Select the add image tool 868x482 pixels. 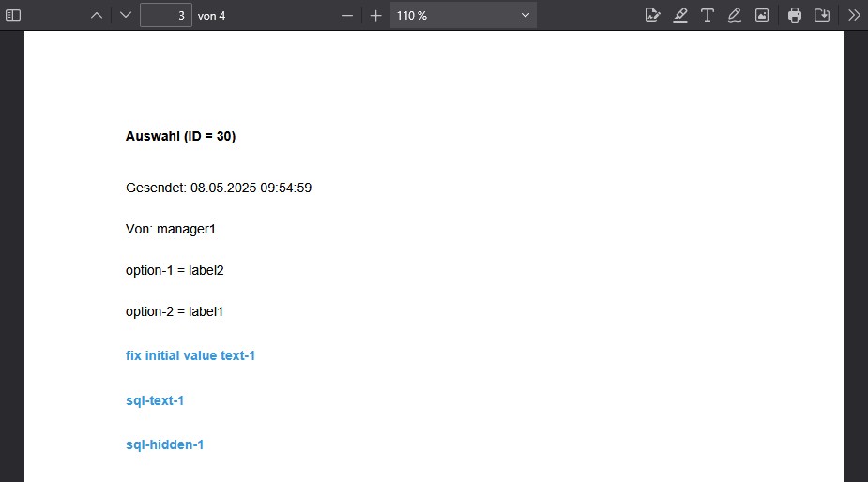[762, 15]
